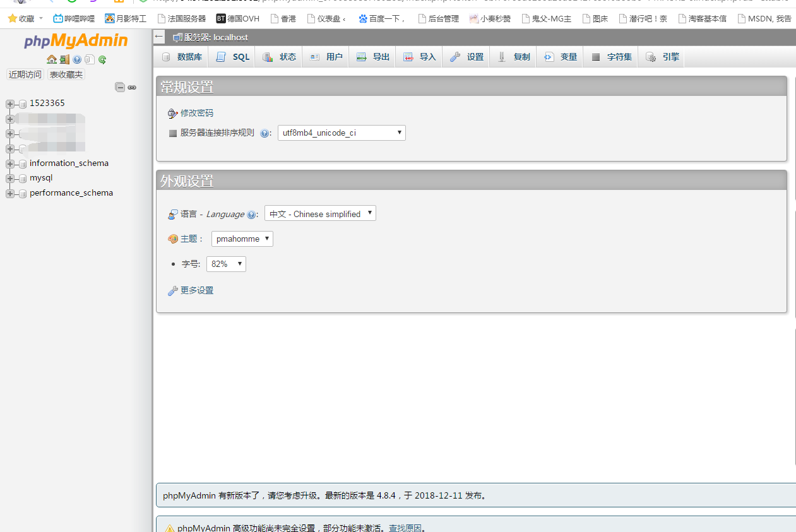Click the phpMyAdmin logo
The height and width of the screenshot is (532, 796).
click(x=76, y=41)
